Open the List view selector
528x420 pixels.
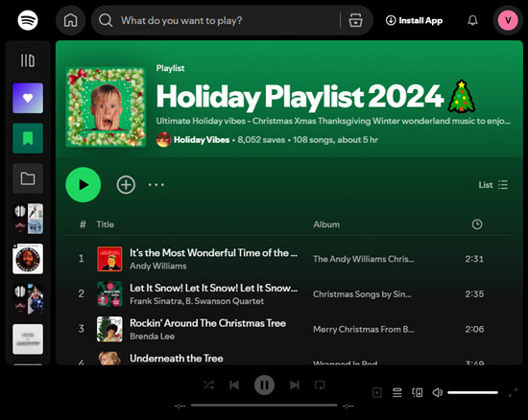click(x=493, y=185)
